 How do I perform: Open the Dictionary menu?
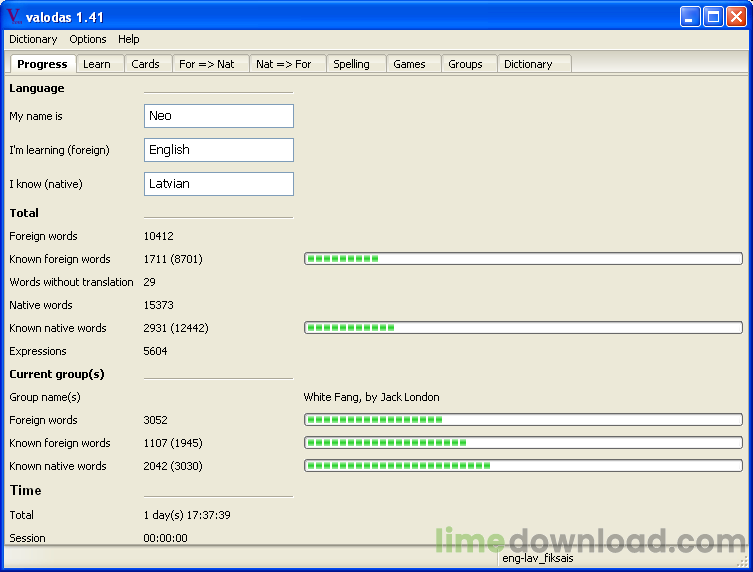33,39
